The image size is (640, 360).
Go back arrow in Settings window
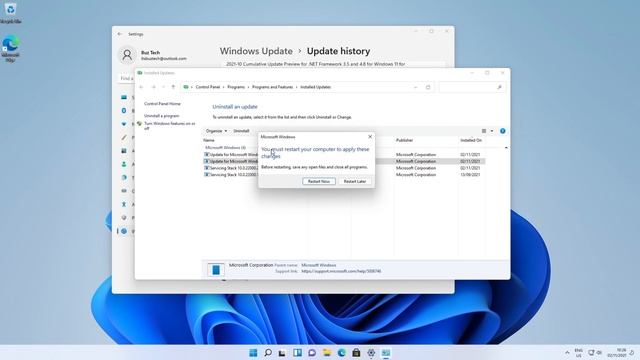pyautogui.click(x=120, y=34)
